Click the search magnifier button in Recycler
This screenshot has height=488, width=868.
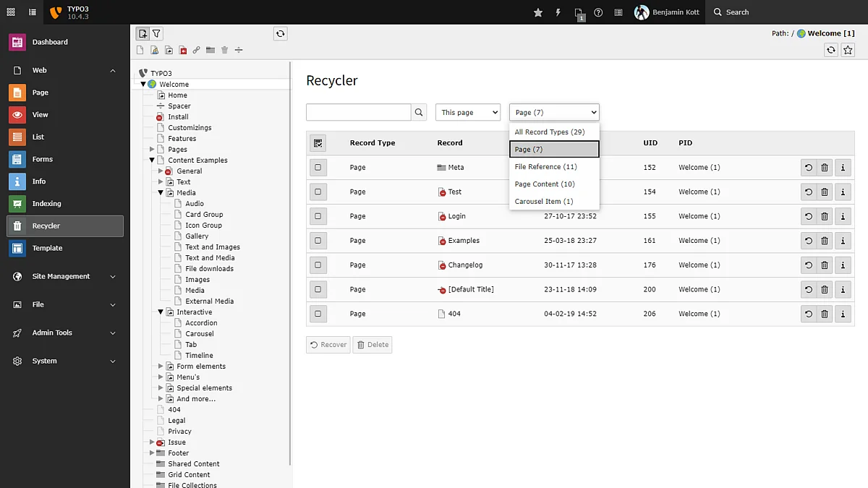point(419,113)
